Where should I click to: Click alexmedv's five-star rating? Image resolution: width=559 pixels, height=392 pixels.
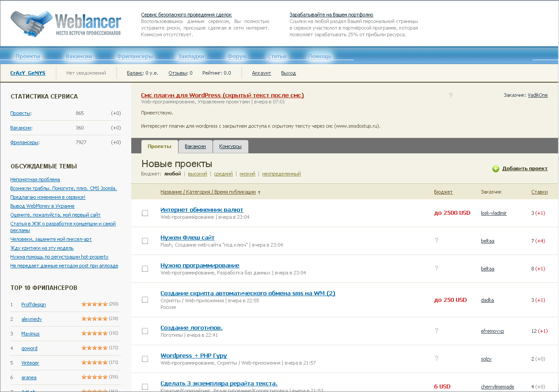tap(95, 319)
